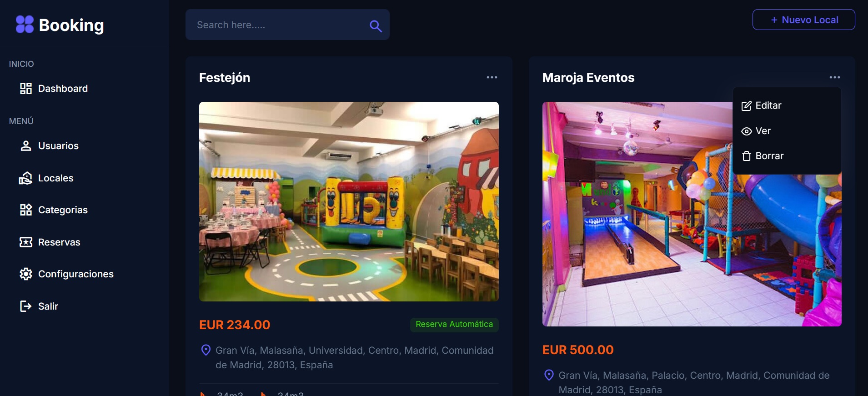Screen dimensions: 868x396
Task: Open the Configuraciones gear icon
Action: [x=26, y=274]
